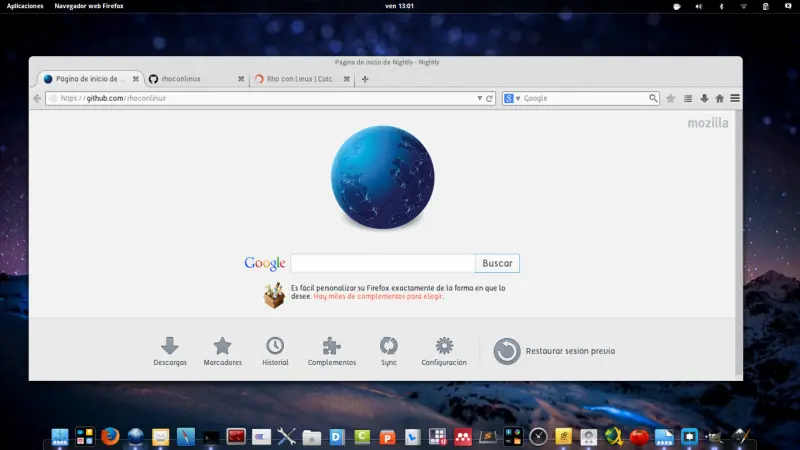Expand the URL history dropdown arrow
This screenshot has width=800, height=450.
pos(480,98)
